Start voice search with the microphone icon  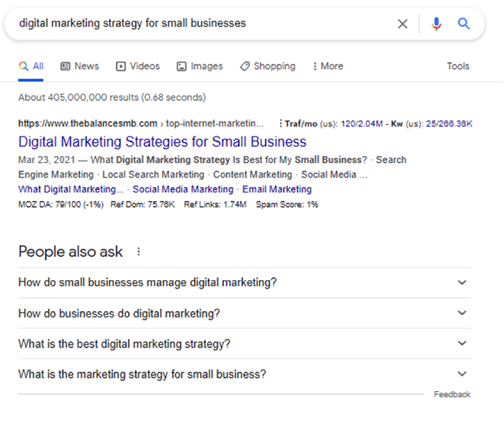click(437, 24)
